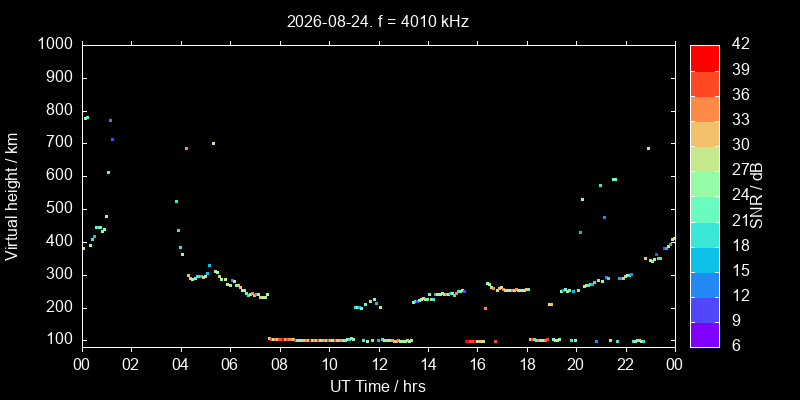800x400 pixels.
Task: Click the 500 tick label on height axis
Action: tap(61, 209)
